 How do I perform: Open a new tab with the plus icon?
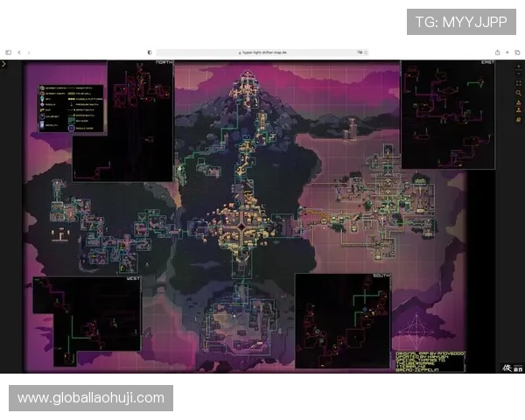[506, 52]
